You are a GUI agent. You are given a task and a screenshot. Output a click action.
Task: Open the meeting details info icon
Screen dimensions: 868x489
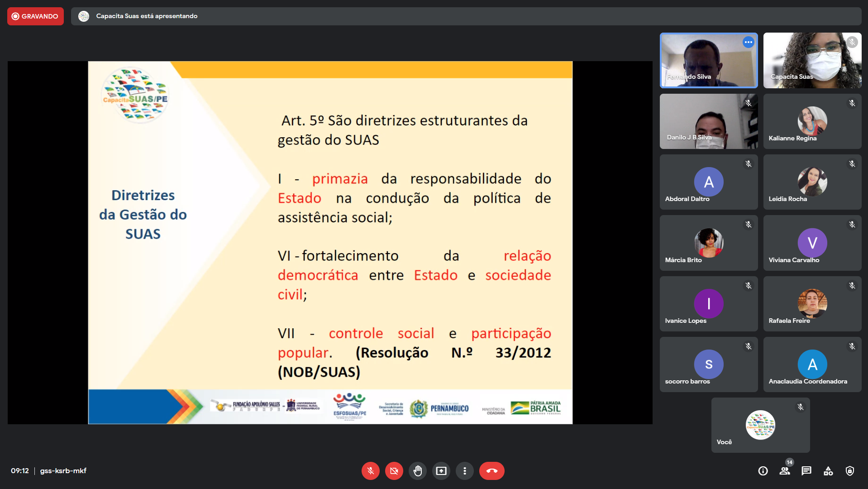pos(763,471)
